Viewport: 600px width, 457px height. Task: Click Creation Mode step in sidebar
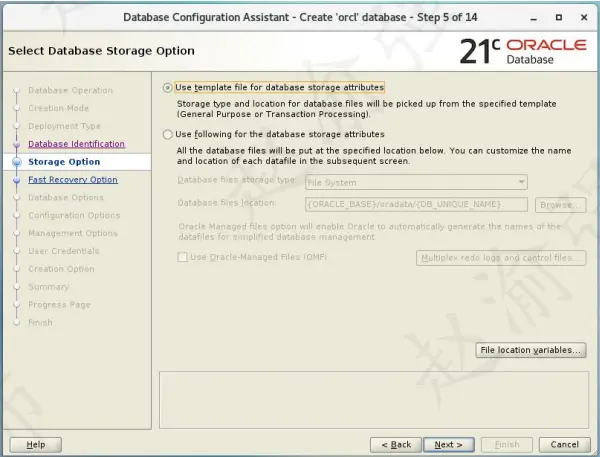59,108
